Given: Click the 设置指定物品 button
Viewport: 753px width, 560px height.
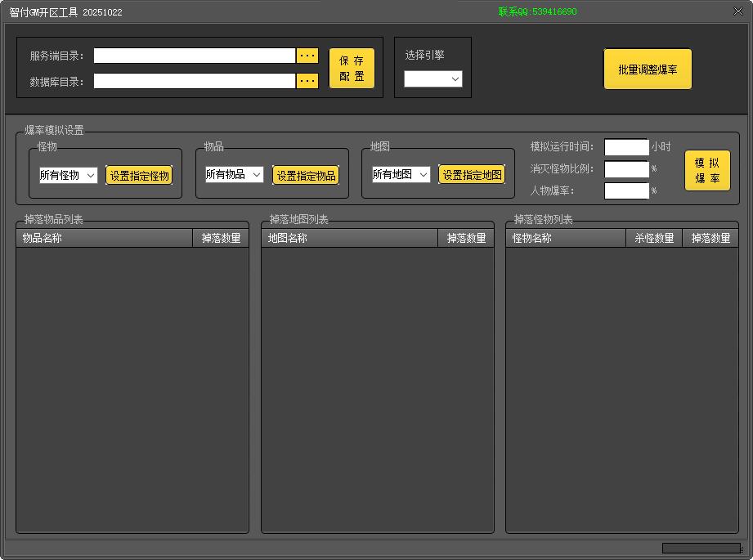Looking at the screenshot, I should (306, 175).
